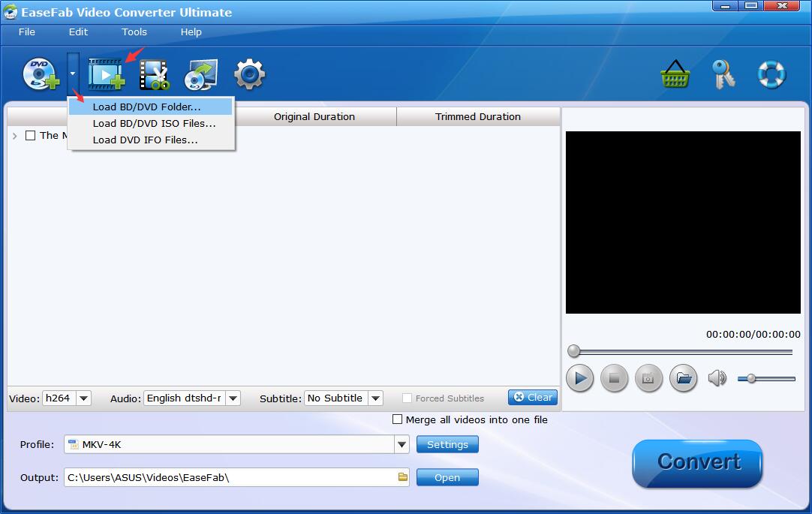Select Load BD/DVD ISO Files... entry
The image size is (812, 514).
[151, 124]
